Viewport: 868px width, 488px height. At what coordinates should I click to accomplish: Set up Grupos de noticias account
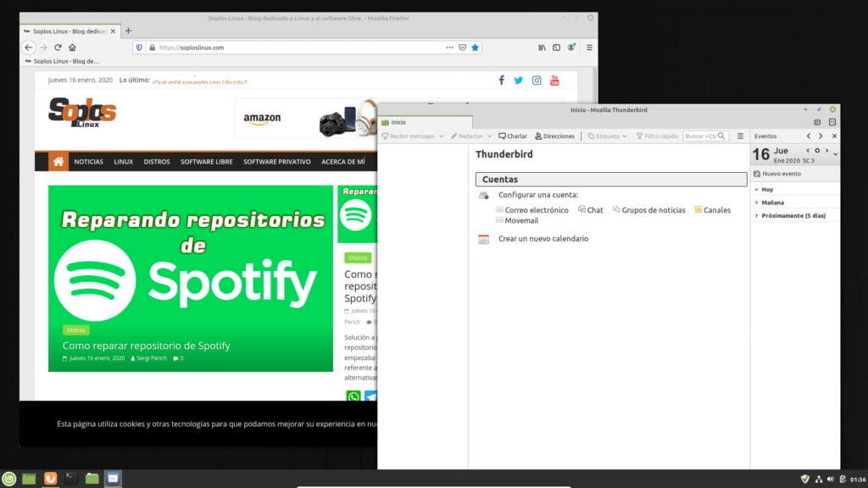648,210
